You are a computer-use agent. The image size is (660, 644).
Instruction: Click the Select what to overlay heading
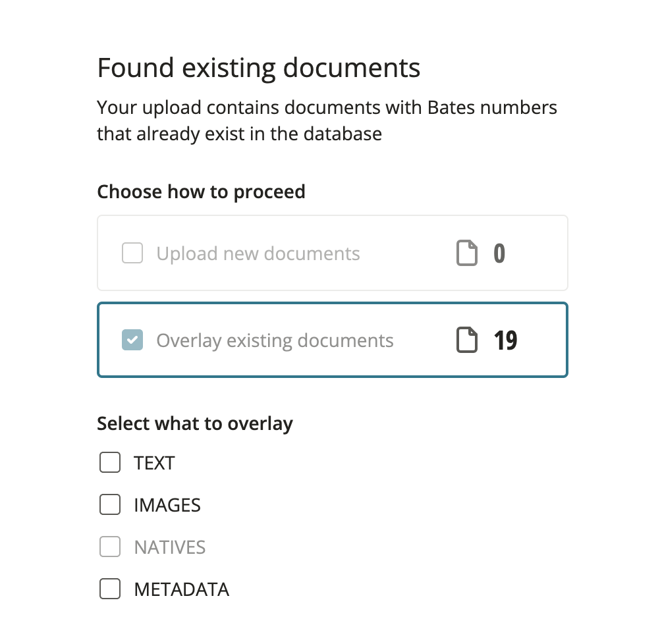(194, 423)
